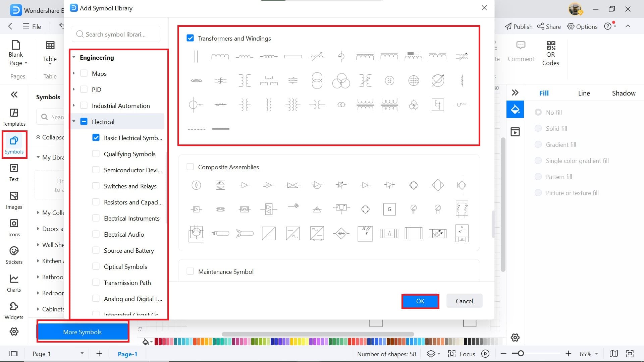The width and height of the screenshot is (644, 362).
Task: Click the back arrow in top toolbar
Action: point(10,26)
